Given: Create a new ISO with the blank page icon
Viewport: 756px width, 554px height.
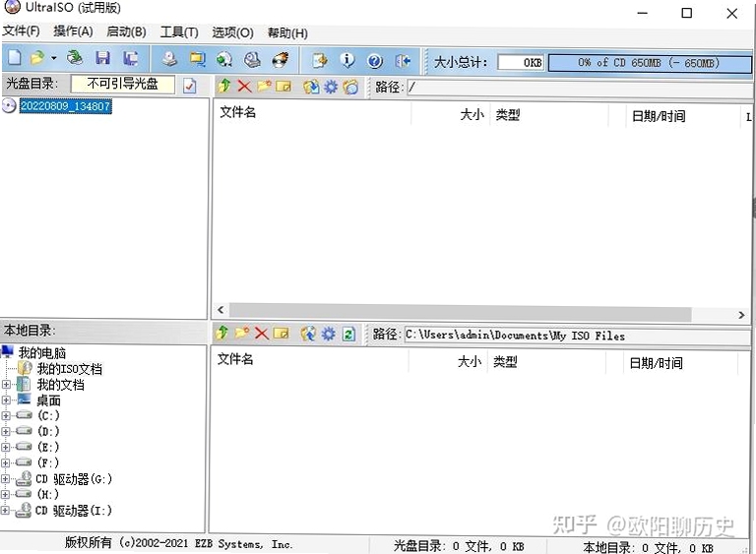Looking at the screenshot, I should tap(15, 58).
